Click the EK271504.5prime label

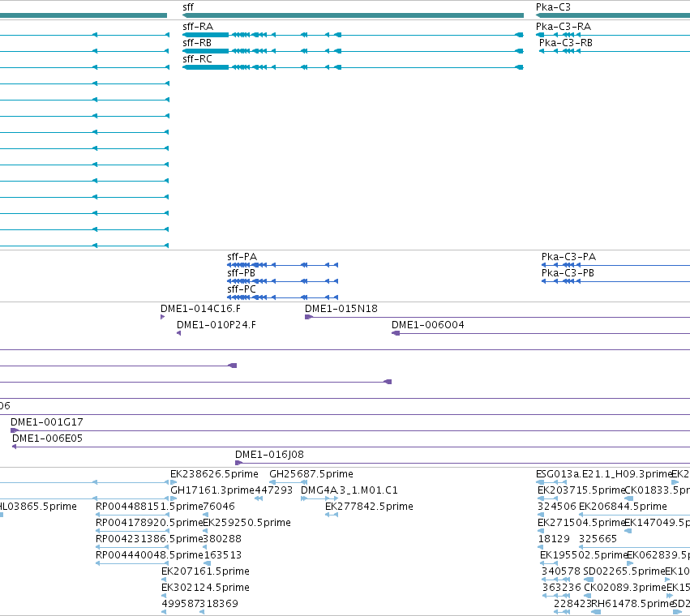click(581, 523)
